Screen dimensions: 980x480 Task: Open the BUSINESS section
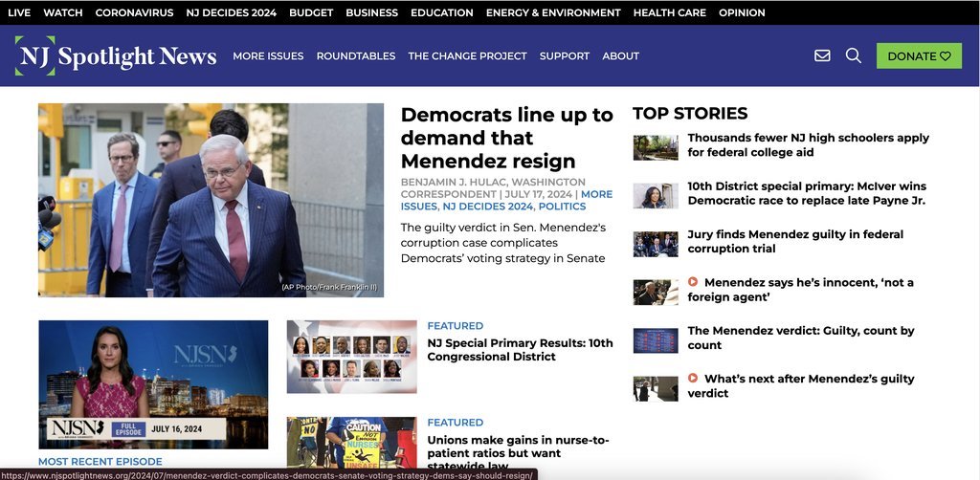372,12
